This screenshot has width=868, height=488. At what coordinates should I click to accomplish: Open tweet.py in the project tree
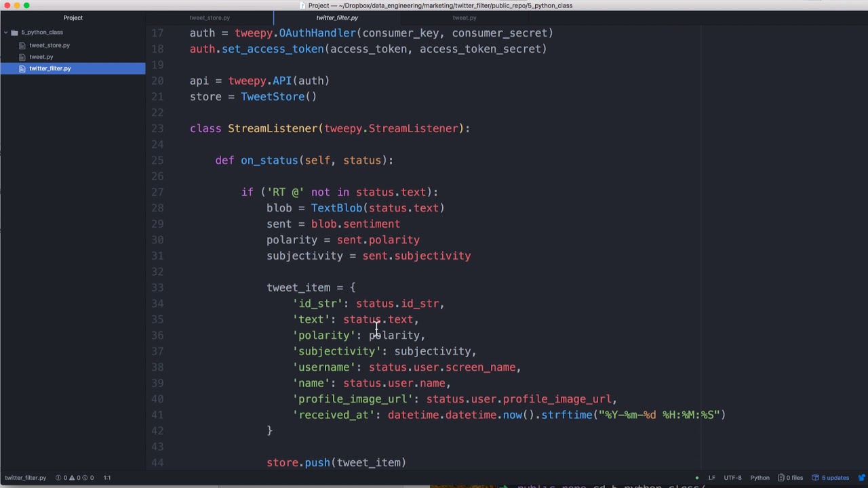pyautogui.click(x=41, y=57)
